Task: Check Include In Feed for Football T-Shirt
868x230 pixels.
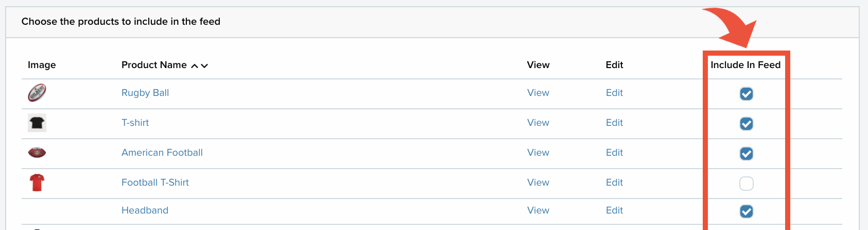Action: 747,184
